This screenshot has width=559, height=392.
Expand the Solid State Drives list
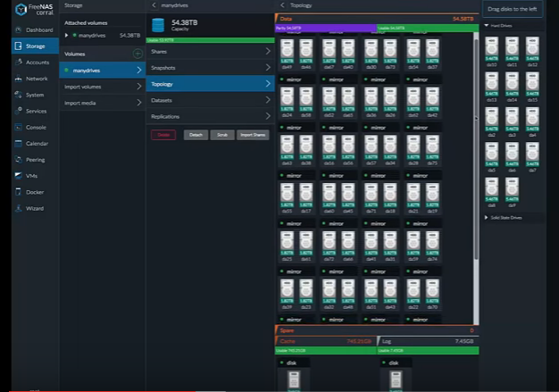pyautogui.click(x=487, y=217)
